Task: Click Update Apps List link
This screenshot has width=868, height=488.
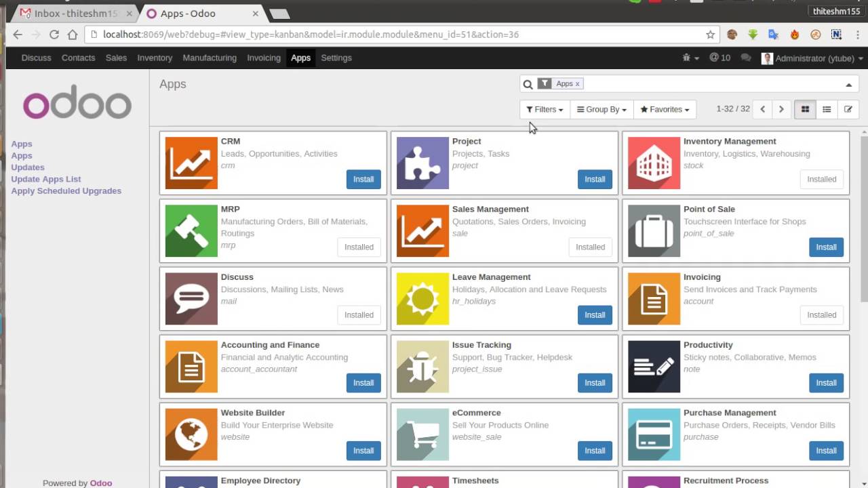Action: pos(46,179)
